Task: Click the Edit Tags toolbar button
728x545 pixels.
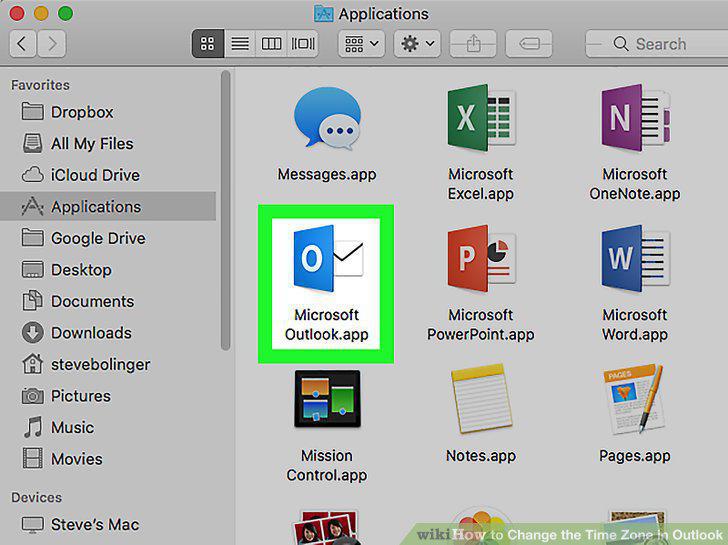Action: (x=529, y=44)
